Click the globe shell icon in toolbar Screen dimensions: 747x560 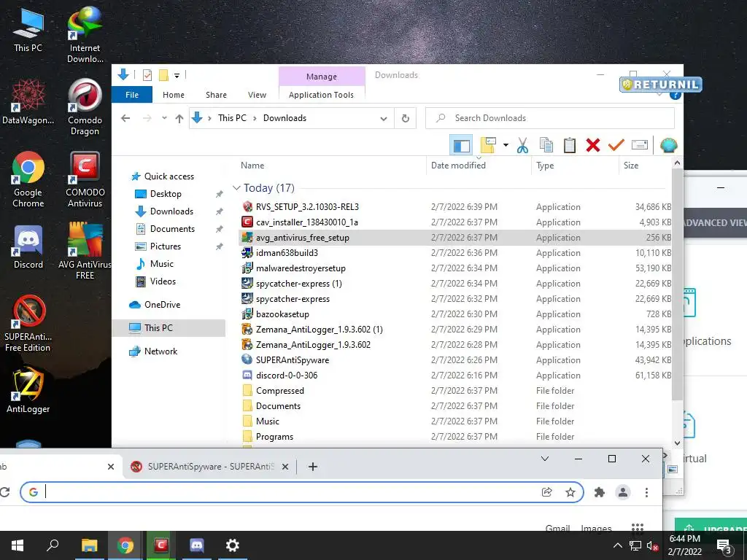(x=668, y=145)
